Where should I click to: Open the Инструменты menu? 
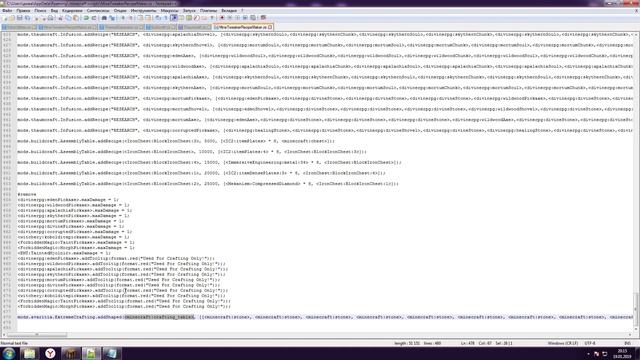coord(143,11)
